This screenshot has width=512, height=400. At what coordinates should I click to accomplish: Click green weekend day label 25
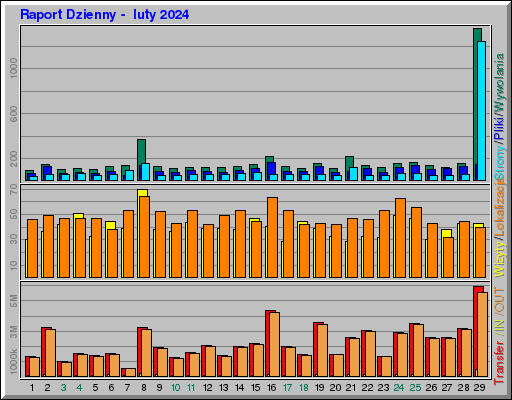tap(415, 388)
